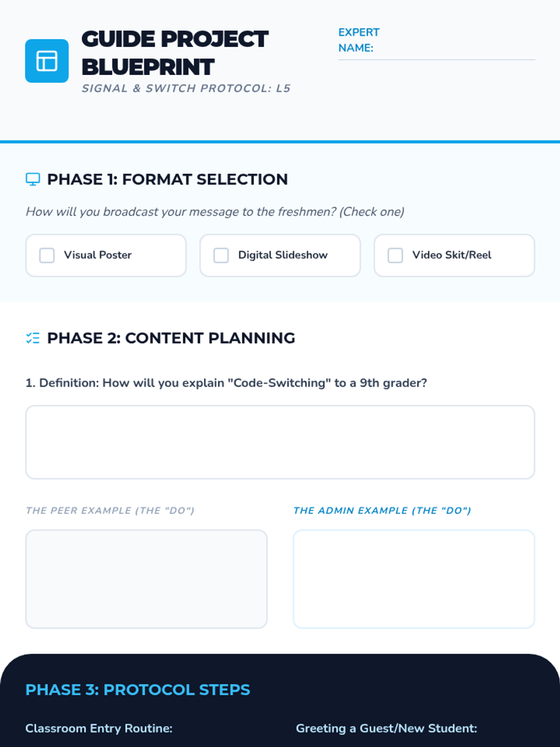Check the Digital Slideshow checkbox
The height and width of the screenshot is (747, 560).
(221, 255)
